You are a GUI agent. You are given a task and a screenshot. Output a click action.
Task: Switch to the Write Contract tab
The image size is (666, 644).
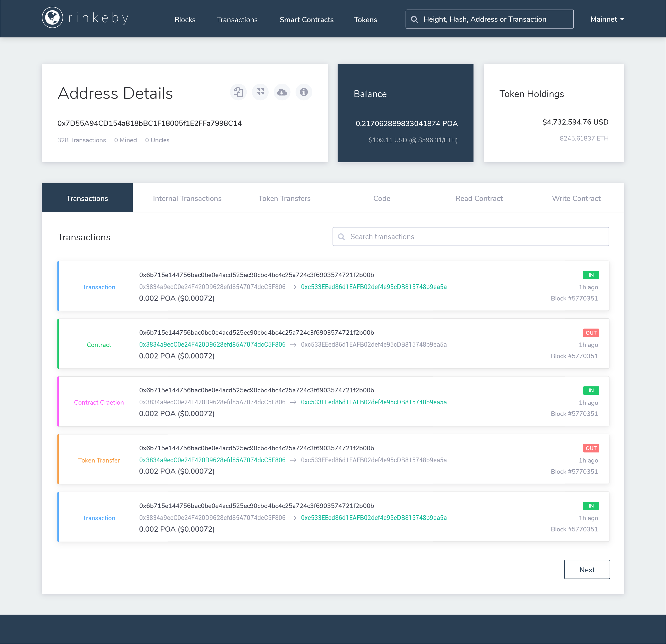(576, 198)
